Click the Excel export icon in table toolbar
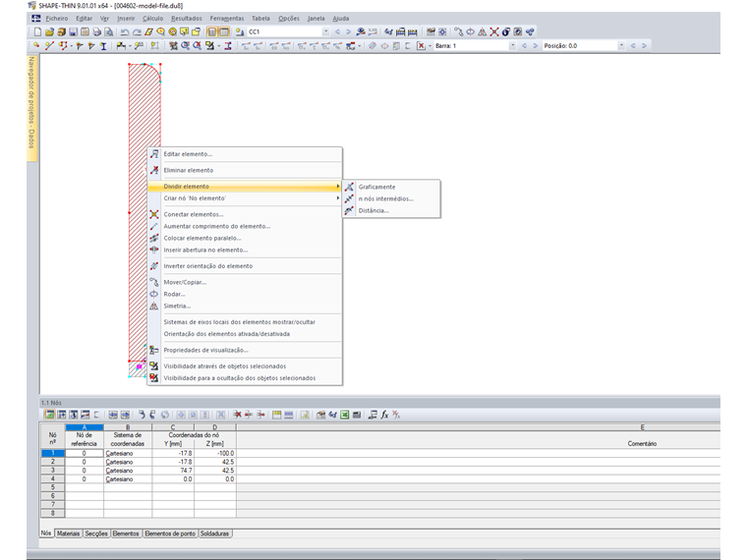 click(344, 415)
